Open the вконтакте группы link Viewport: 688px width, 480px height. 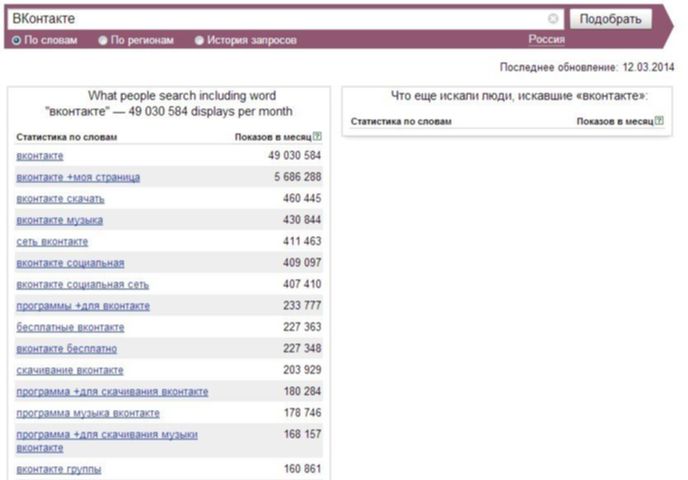[59, 469]
